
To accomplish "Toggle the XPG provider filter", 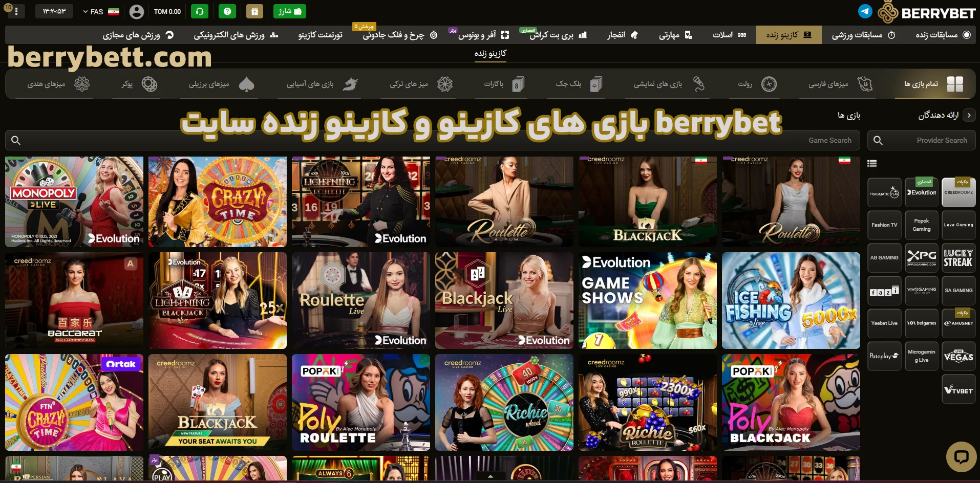I will [x=922, y=258].
